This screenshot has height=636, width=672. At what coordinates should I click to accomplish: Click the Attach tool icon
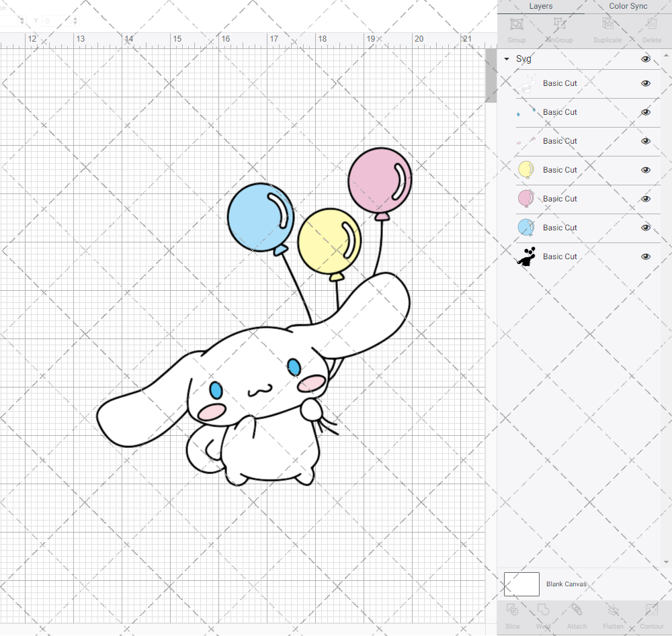pyautogui.click(x=577, y=609)
